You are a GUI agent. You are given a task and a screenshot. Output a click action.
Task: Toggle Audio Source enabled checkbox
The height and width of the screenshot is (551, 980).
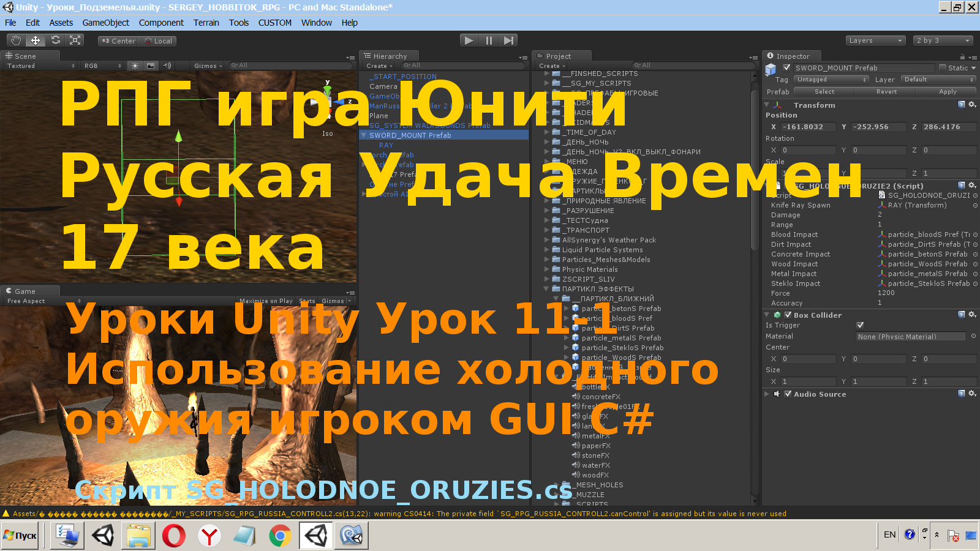(x=788, y=394)
